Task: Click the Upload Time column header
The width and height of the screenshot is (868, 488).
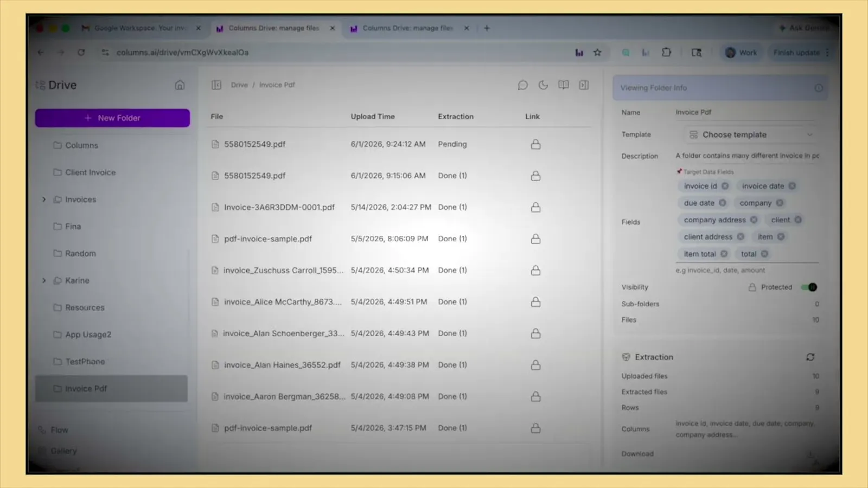Action: [373, 117]
